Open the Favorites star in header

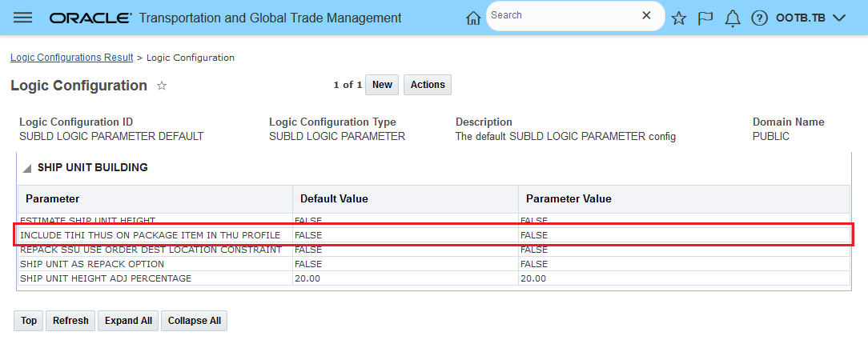679,18
